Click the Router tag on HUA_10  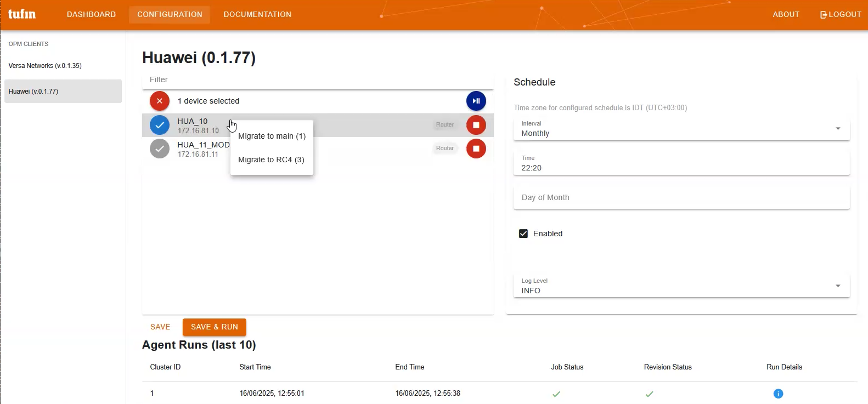[445, 124]
